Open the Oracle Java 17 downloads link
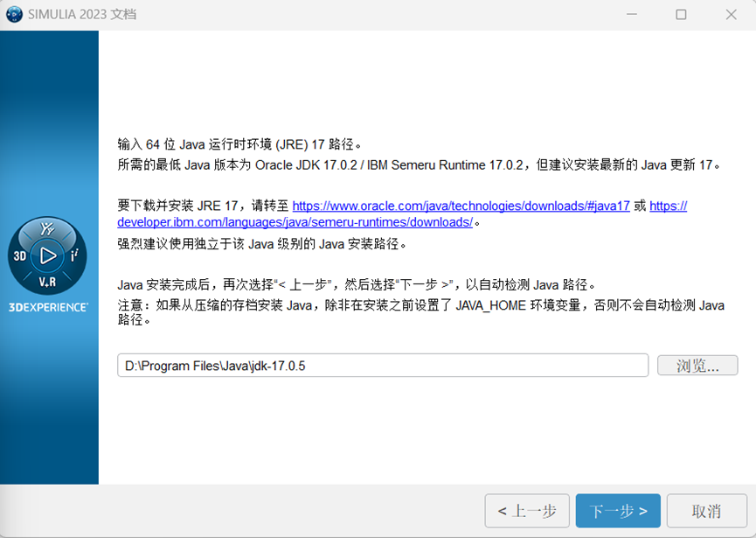 click(x=461, y=206)
